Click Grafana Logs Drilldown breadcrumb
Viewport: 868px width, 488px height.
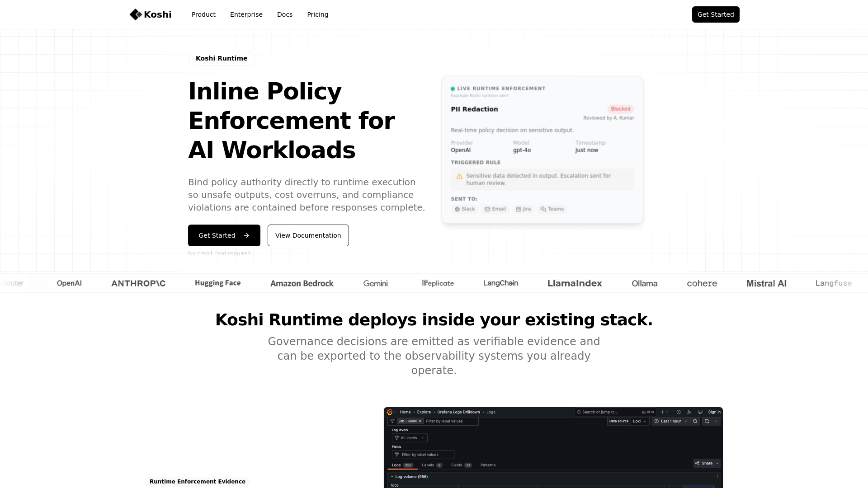458,412
